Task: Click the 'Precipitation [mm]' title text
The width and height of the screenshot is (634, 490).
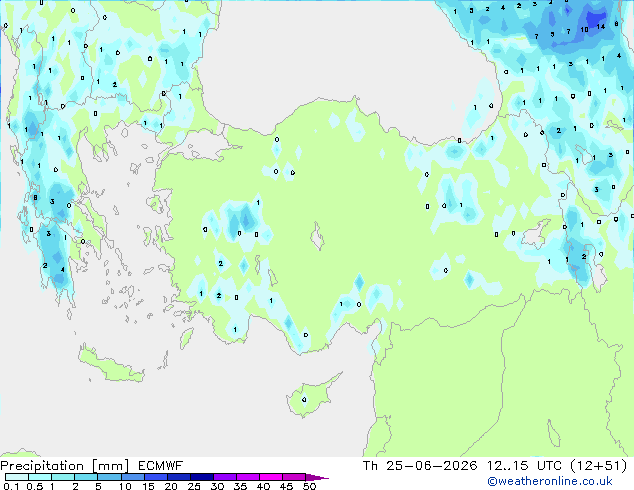Action: point(64,466)
